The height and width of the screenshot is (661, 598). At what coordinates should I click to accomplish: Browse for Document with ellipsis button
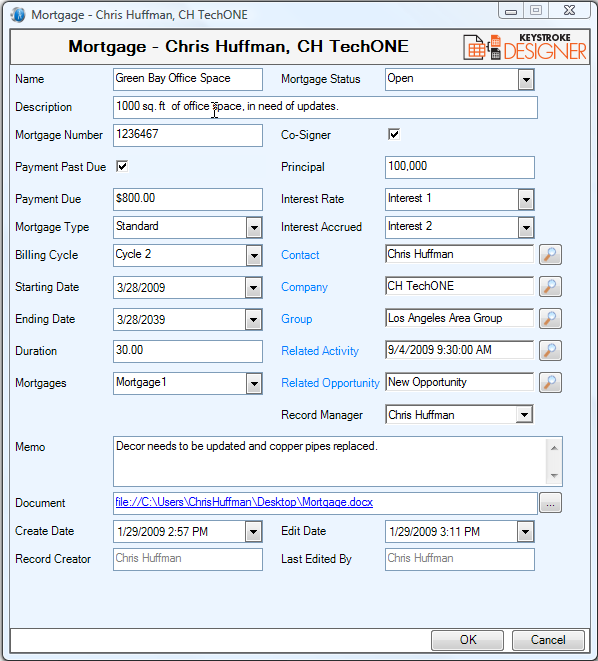550,503
